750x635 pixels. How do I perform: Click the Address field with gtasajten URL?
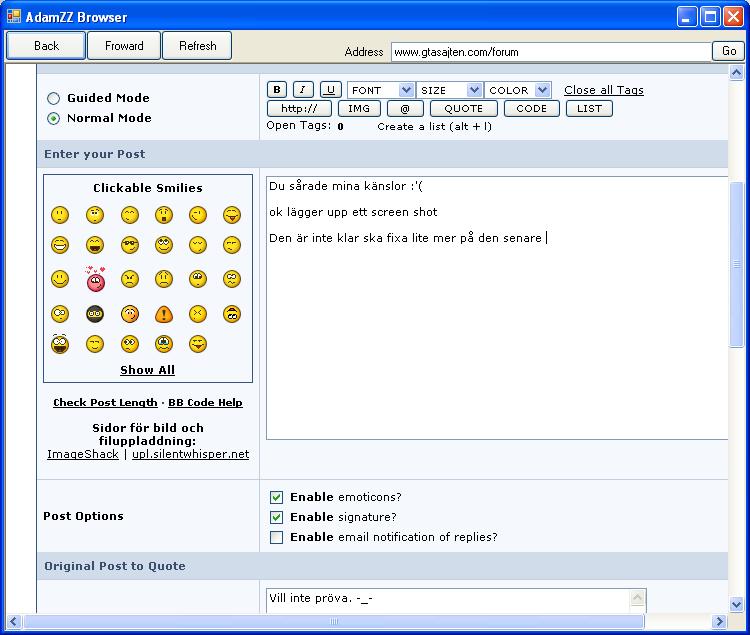click(551, 52)
